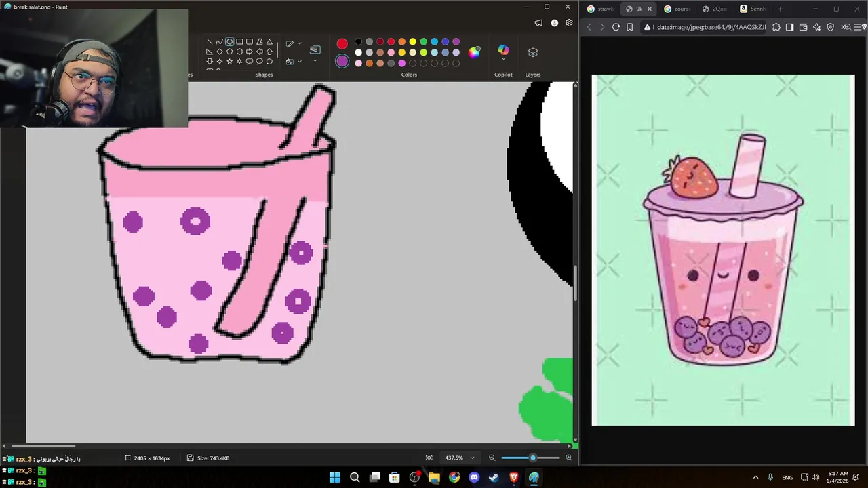Pick white from the color palette

pyautogui.click(x=358, y=52)
